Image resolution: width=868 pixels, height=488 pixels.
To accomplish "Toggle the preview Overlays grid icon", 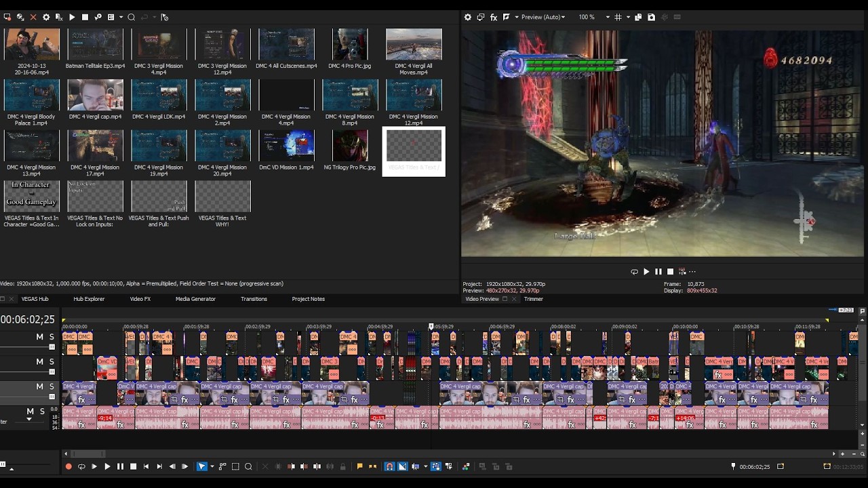I will coord(618,17).
